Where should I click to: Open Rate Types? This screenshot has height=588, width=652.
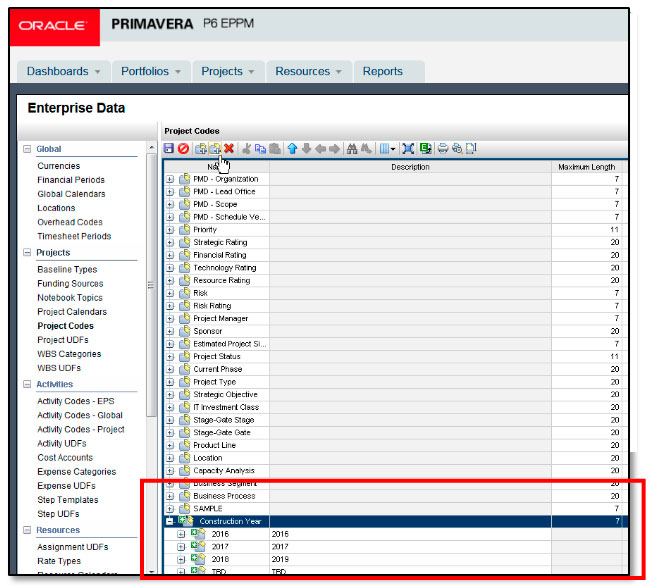pos(59,561)
